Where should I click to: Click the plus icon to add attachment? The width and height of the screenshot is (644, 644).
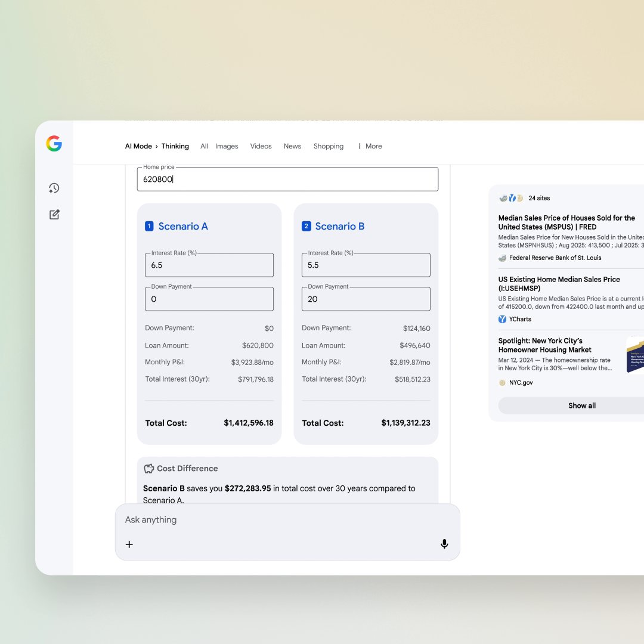(129, 544)
